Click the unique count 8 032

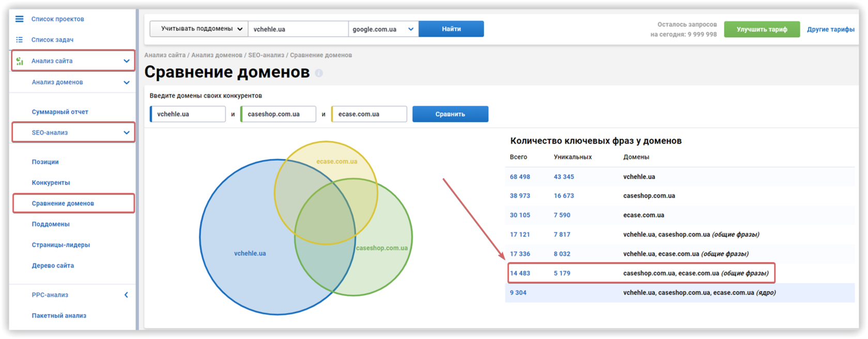pyautogui.click(x=562, y=254)
